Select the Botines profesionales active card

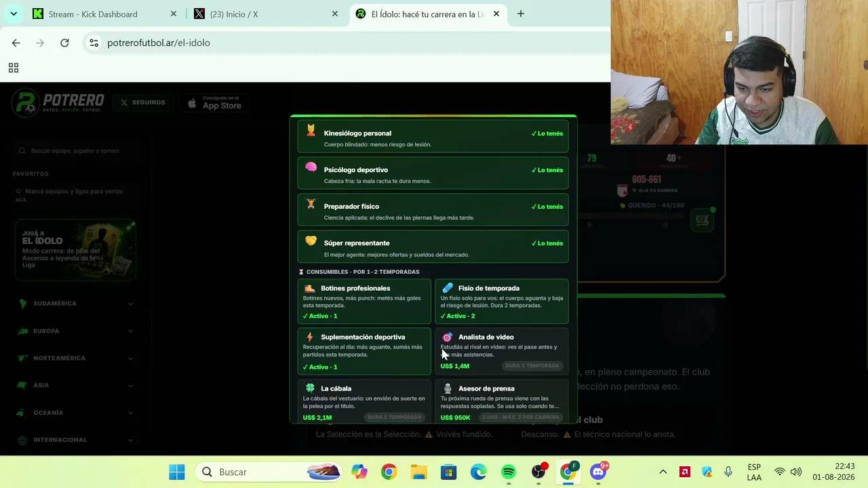(x=364, y=301)
